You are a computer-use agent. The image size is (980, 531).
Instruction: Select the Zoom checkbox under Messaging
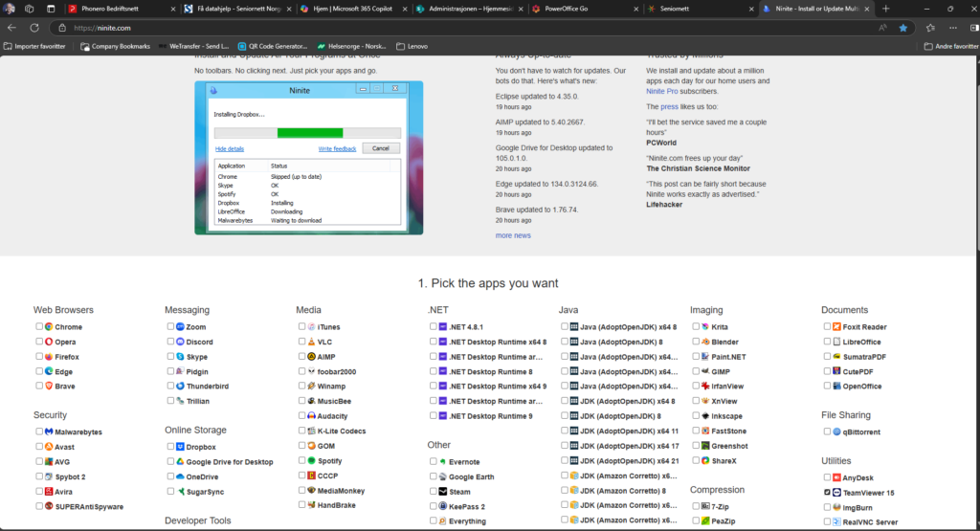pos(170,327)
